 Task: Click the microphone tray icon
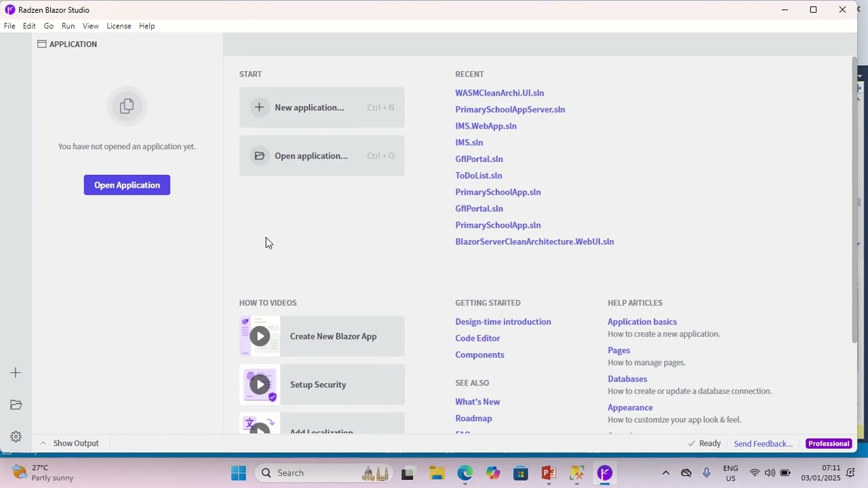pyautogui.click(x=707, y=473)
